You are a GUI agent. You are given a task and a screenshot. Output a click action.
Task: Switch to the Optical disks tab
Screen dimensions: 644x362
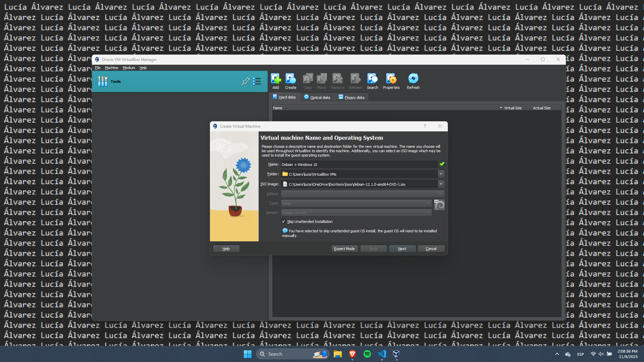317,97
